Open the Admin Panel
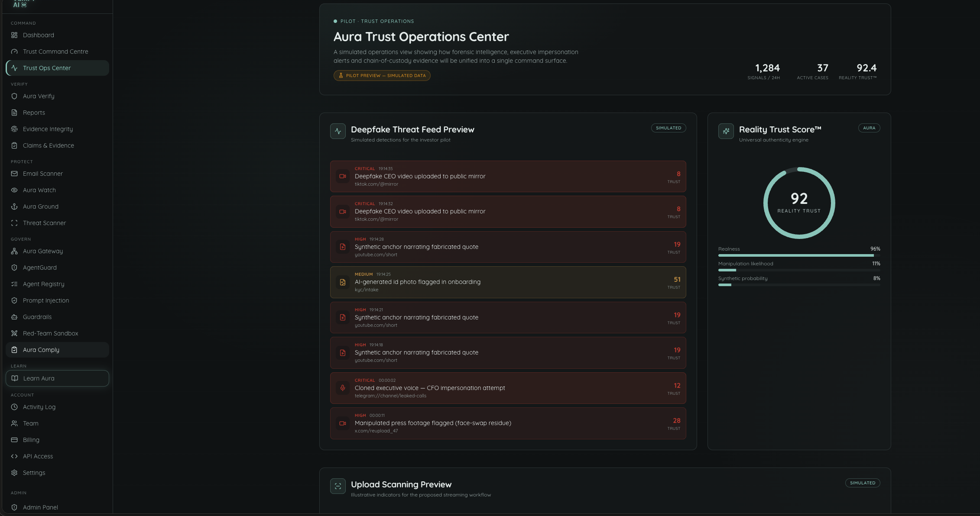980x516 pixels. (57, 507)
